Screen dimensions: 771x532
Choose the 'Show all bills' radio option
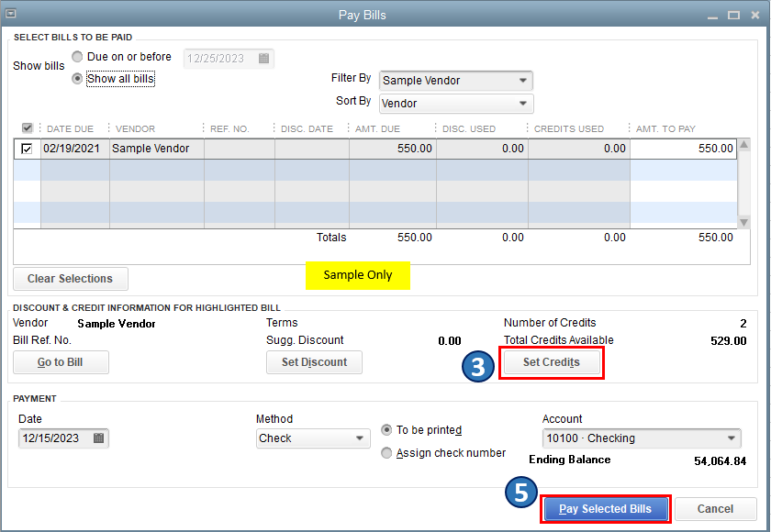77,79
